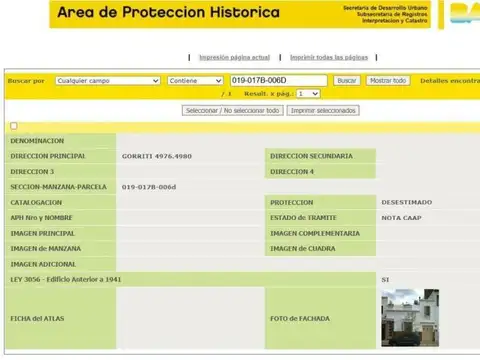Click the search text field containing 019-017B-006D
This screenshot has height=360, width=480.
click(x=279, y=80)
